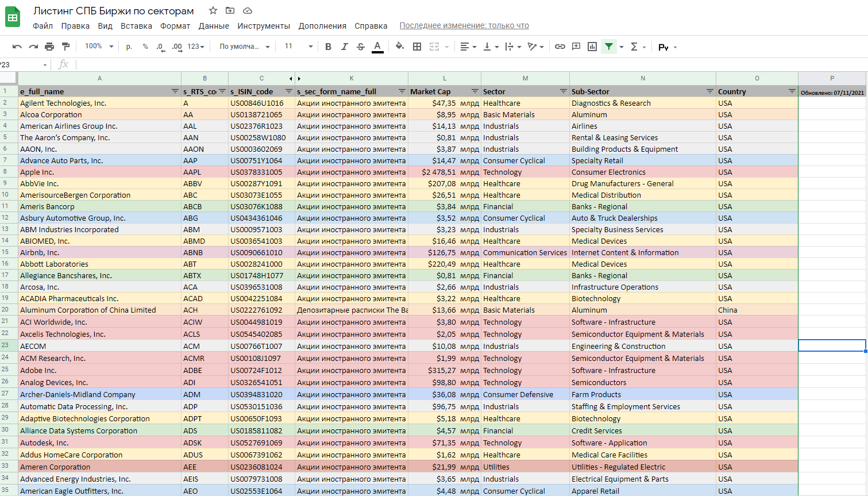
Task: Select the Airbnb, Inc. cell
Action: 99,252
